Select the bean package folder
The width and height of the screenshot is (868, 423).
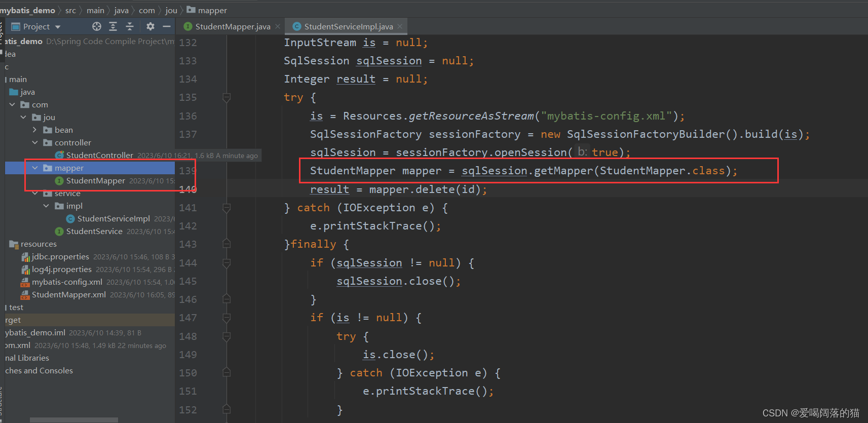[58, 130]
